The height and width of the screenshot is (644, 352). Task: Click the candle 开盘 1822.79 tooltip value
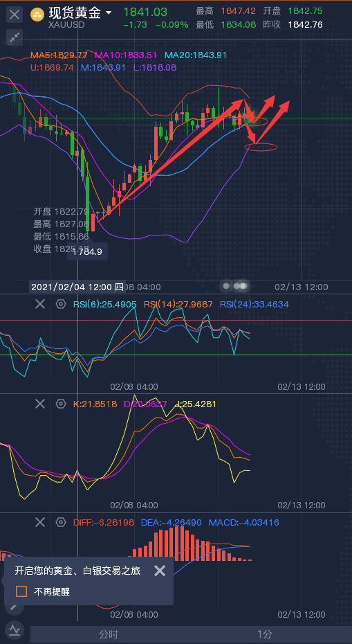pos(71,211)
